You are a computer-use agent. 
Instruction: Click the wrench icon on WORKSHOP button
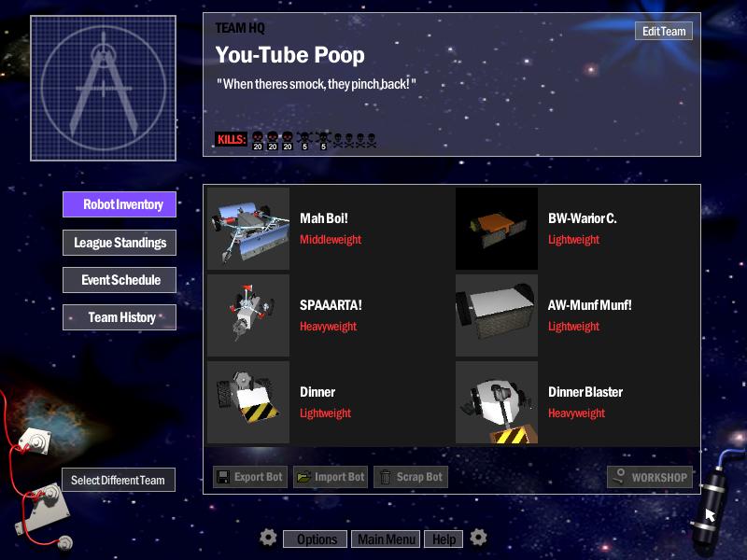coord(619,476)
